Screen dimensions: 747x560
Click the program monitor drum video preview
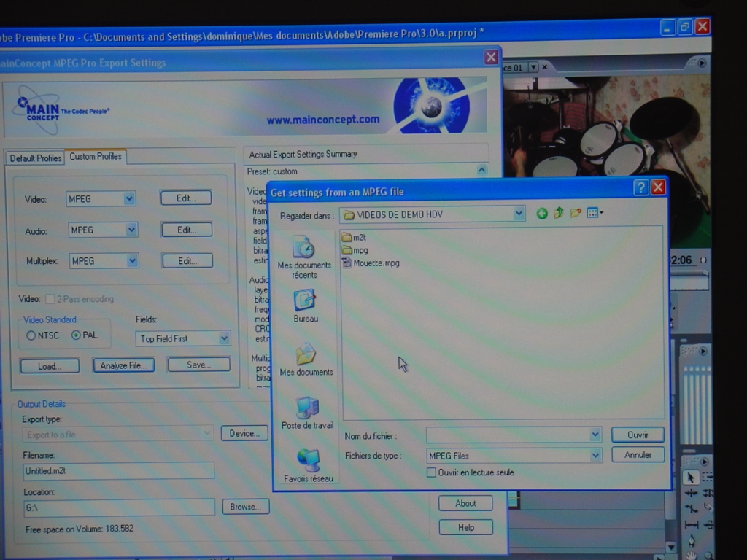[x=606, y=126]
